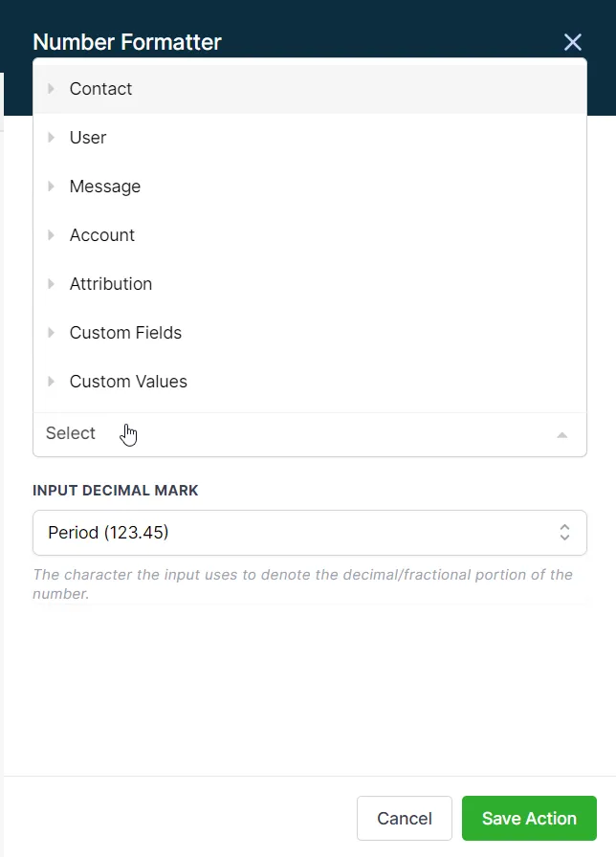Click the Select search input field
616x857 pixels.
coord(287,434)
